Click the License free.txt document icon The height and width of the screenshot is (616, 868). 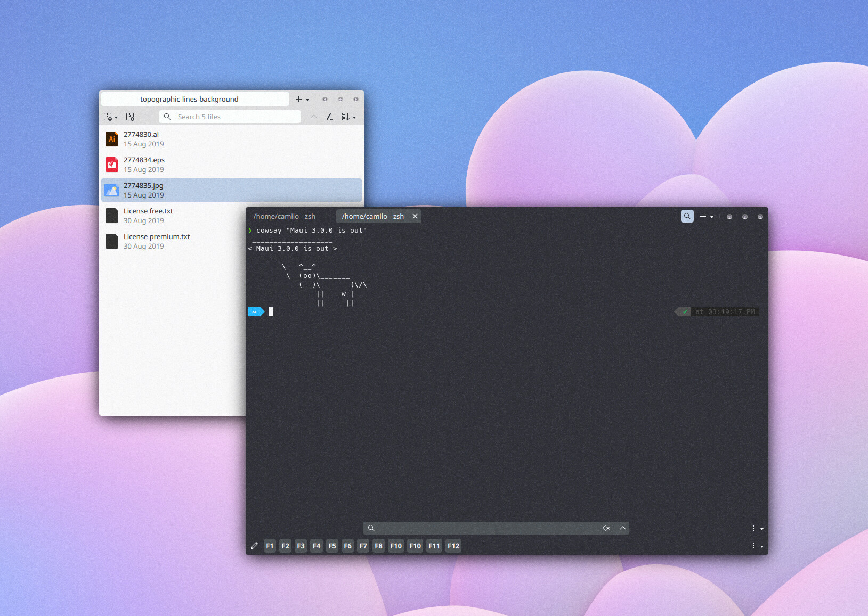point(112,216)
